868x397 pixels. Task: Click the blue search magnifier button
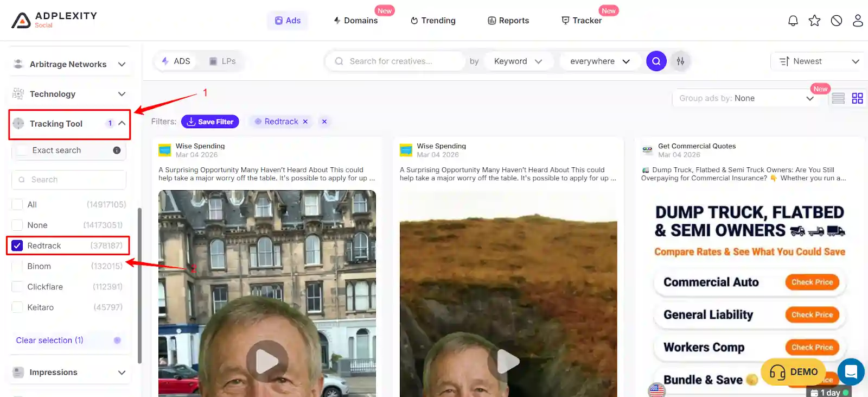point(656,61)
